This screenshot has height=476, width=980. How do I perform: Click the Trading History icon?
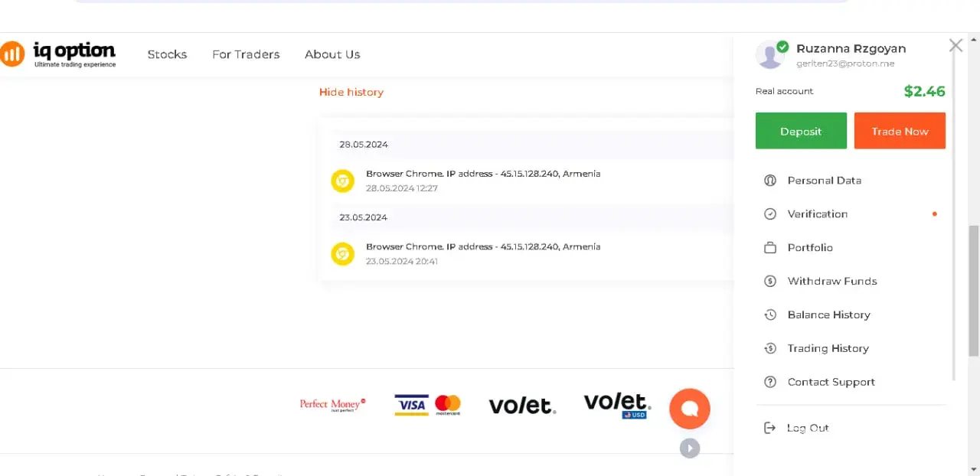(770, 349)
